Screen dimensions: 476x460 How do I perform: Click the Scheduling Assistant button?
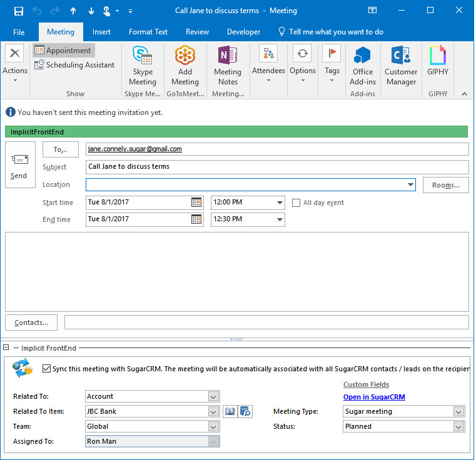pos(74,65)
